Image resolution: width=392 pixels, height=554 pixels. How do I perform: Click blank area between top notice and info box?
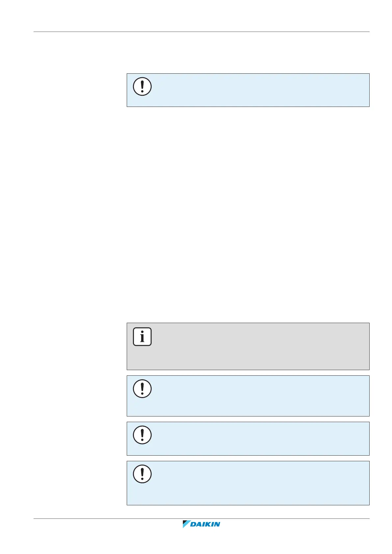tap(247, 214)
